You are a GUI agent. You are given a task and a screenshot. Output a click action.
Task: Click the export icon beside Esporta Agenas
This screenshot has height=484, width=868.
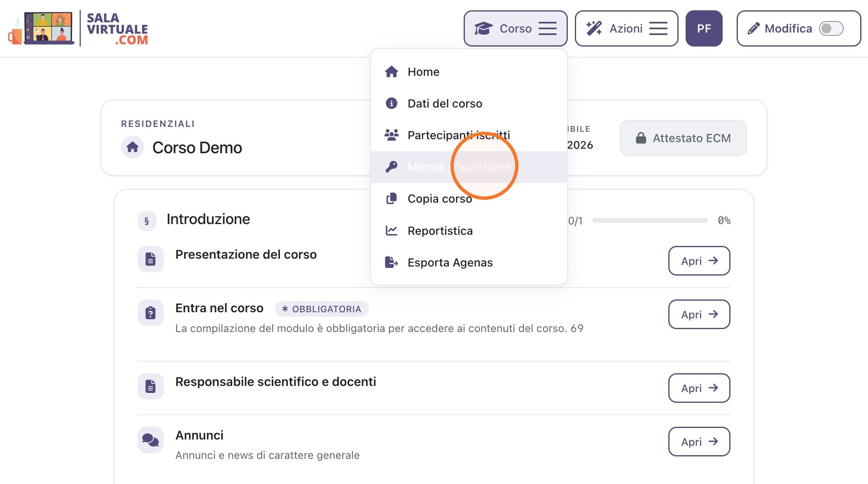pyautogui.click(x=391, y=262)
